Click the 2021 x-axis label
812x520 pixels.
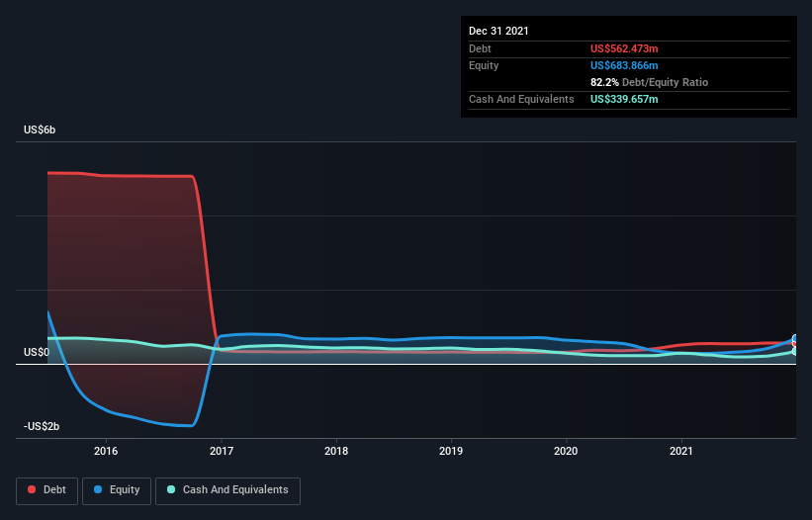click(681, 451)
